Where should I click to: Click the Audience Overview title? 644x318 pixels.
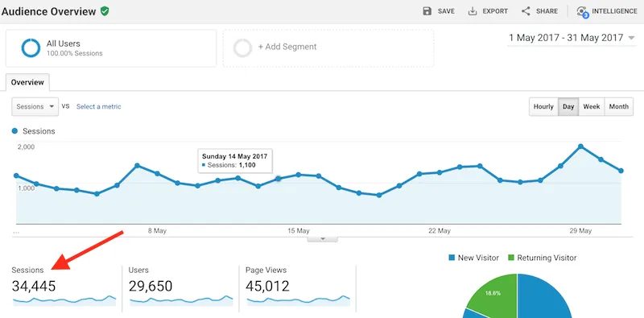point(48,11)
